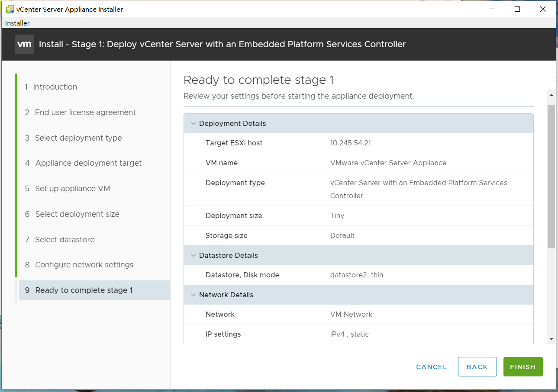
Task: Open Configure network settings step
Action: tap(79, 265)
